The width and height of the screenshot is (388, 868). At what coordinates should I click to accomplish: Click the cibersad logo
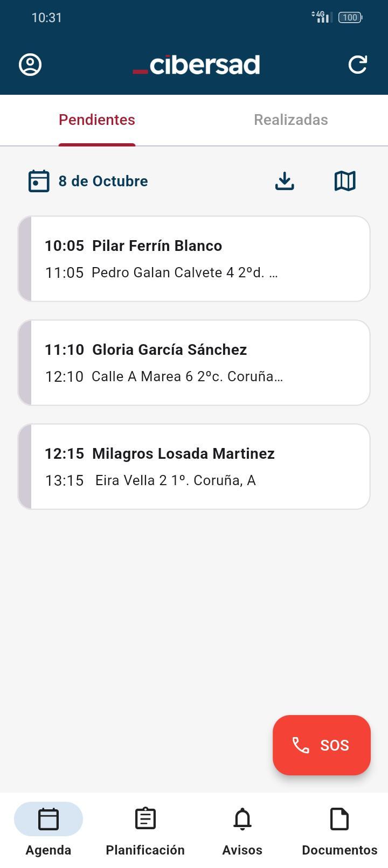[x=196, y=65]
